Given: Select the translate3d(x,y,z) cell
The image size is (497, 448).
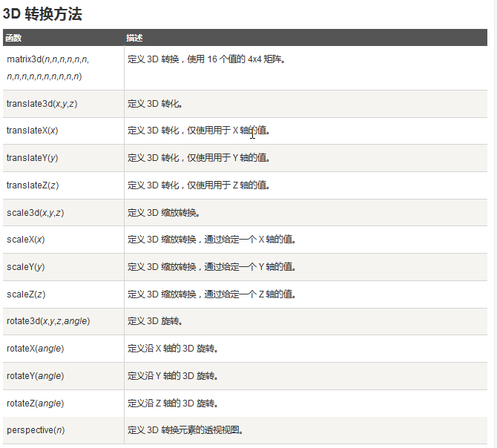Looking at the screenshot, I should point(63,104).
